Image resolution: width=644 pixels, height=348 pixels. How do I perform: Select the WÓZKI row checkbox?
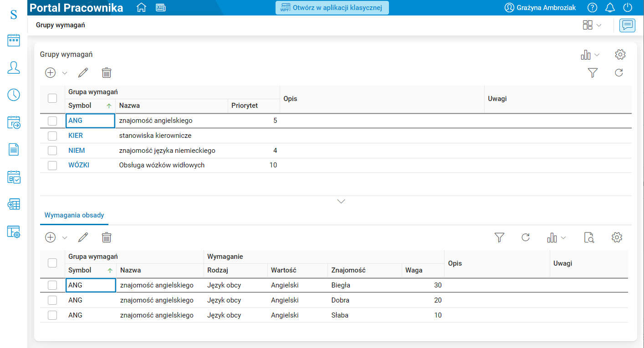(52, 166)
